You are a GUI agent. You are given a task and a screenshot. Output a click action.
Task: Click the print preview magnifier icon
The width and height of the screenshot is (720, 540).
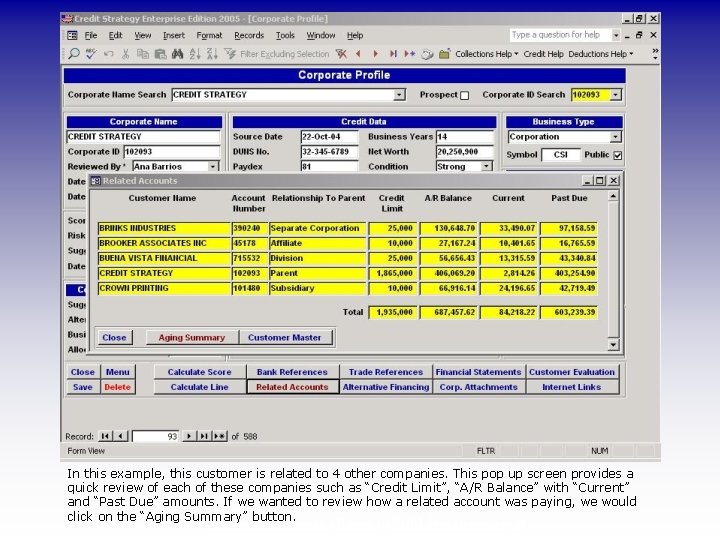pyautogui.click(x=73, y=54)
